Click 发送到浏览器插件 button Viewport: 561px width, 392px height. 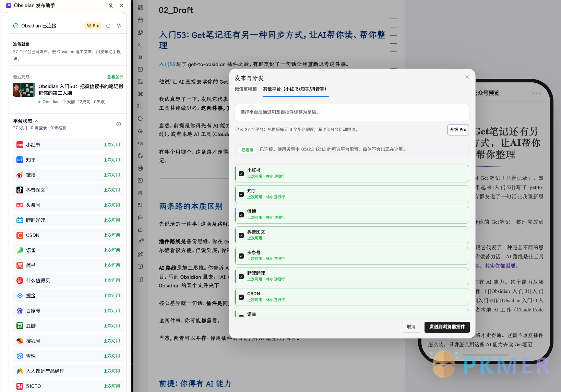click(x=447, y=327)
